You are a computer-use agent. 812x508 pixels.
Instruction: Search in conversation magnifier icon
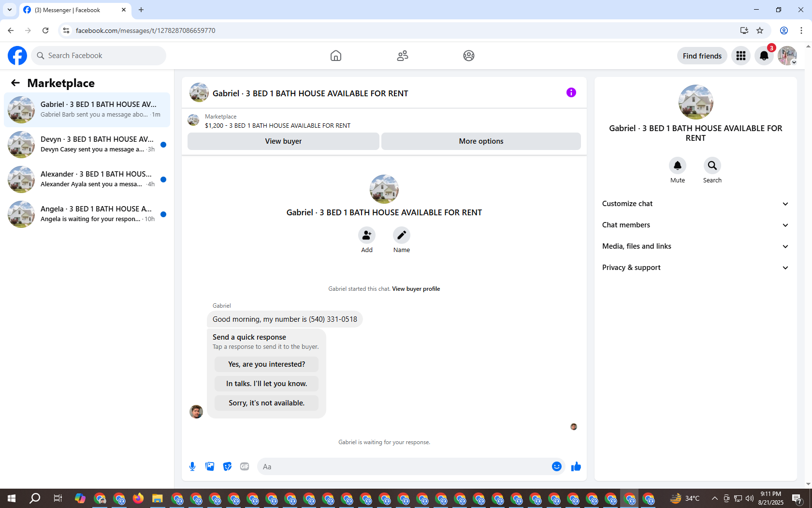(x=712, y=165)
